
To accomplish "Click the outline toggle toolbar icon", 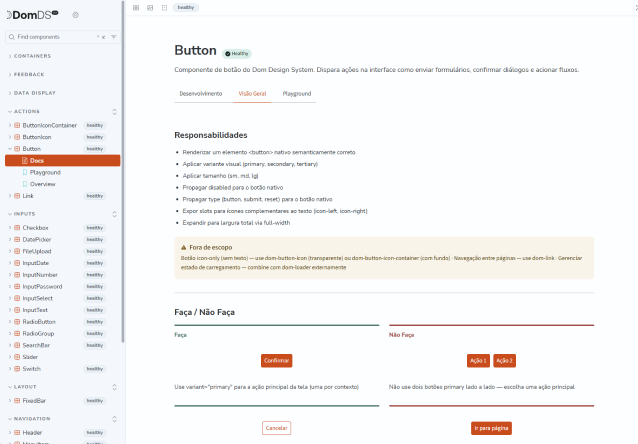I will pyautogui.click(x=164, y=8).
